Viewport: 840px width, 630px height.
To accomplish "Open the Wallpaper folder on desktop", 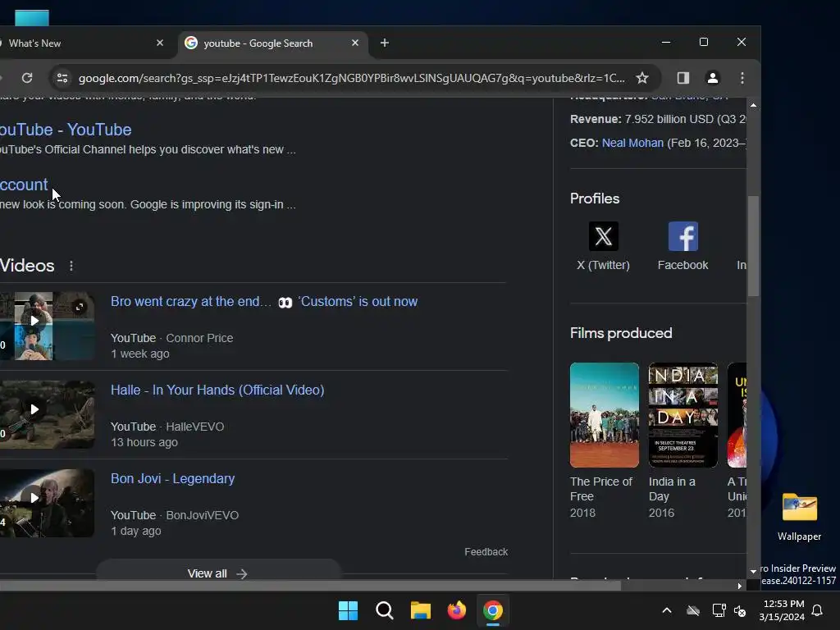I will (799, 517).
